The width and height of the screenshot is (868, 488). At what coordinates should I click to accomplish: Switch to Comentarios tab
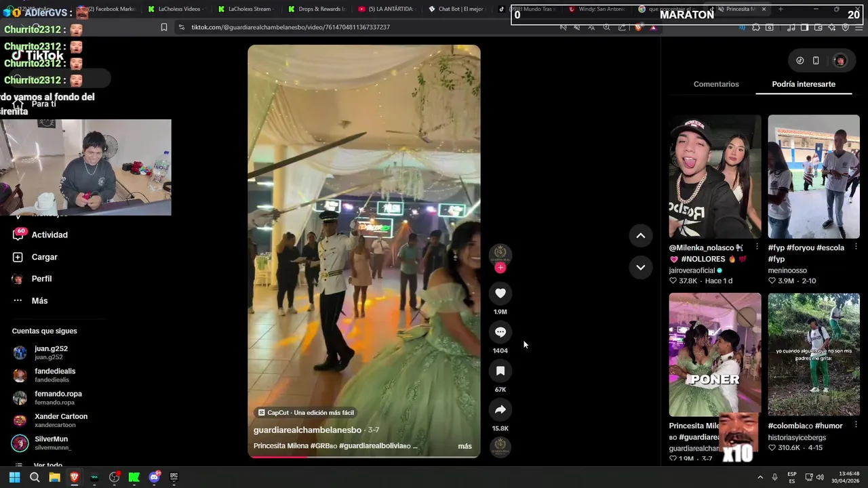pos(715,84)
